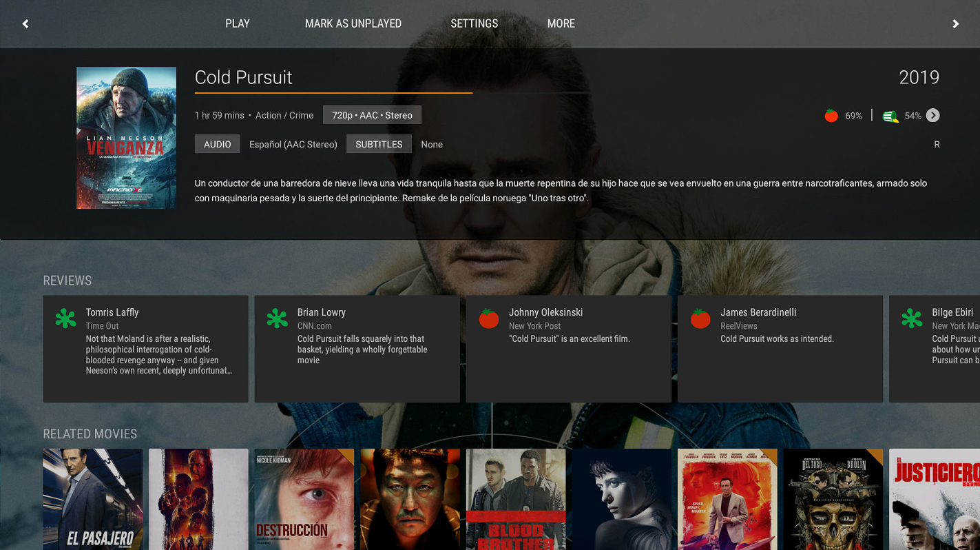Open the related movie Blood Brother
Viewport: 980px width, 550px height.
pos(516,500)
